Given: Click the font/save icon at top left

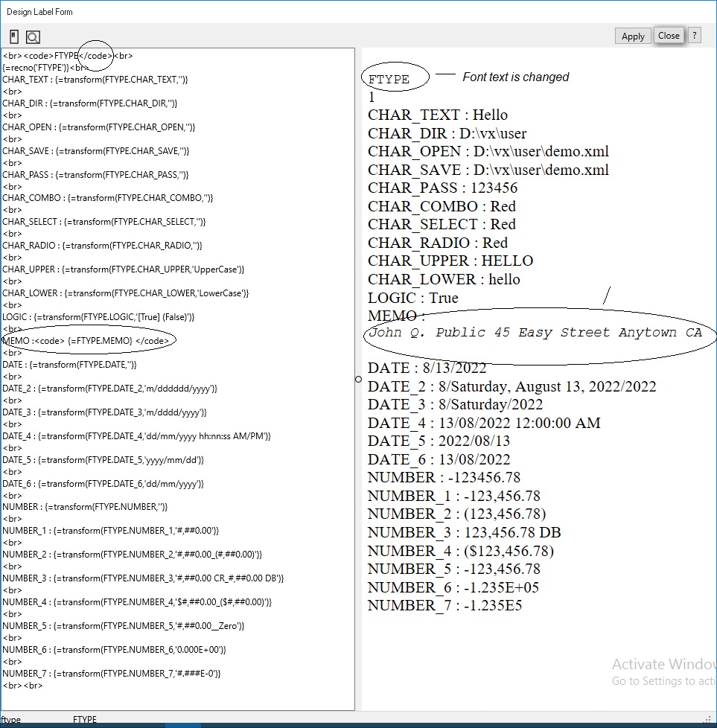Looking at the screenshot, I should [13, 36].
